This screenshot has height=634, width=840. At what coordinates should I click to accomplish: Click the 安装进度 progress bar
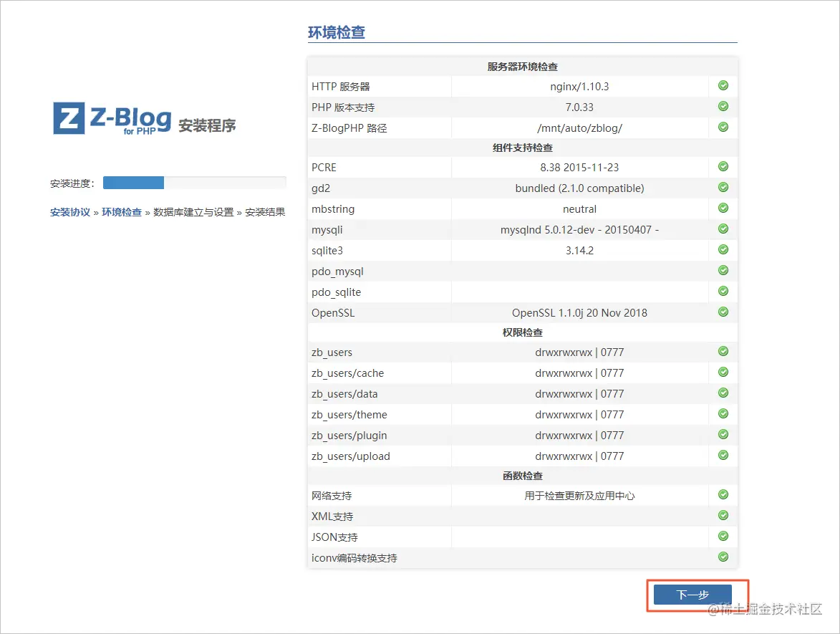(x=195, y=183)
